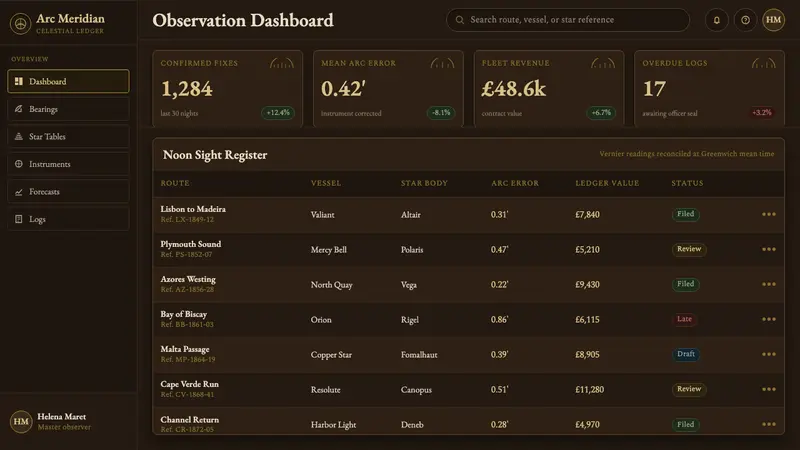Click the Late status badge for Bay of Biscay
The height and width of the screenshot is (450, 800).
(685, 319)
